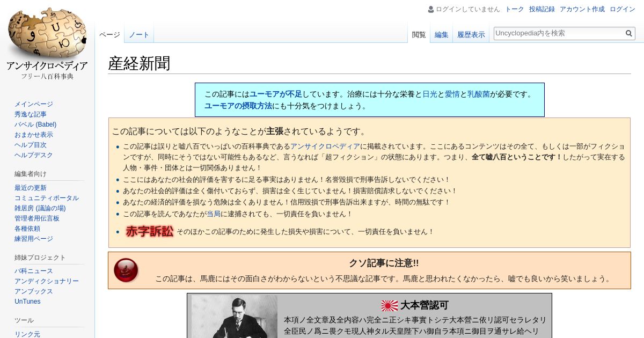Select the 閲覧 tab
The height and width of the screenshot is (338, 644).
419,34
